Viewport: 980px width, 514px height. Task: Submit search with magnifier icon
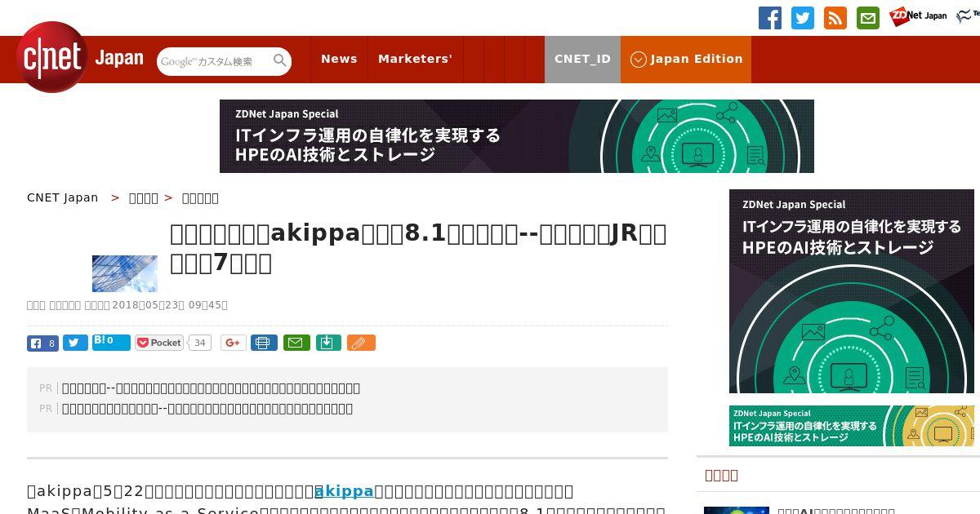(280, 61)
